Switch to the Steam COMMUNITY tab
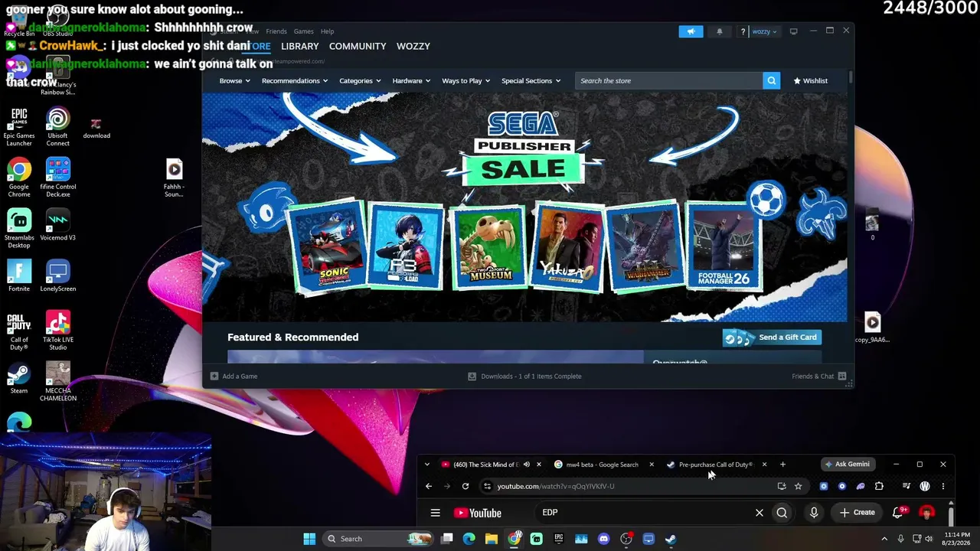980x551 pixels. point(358,46)
